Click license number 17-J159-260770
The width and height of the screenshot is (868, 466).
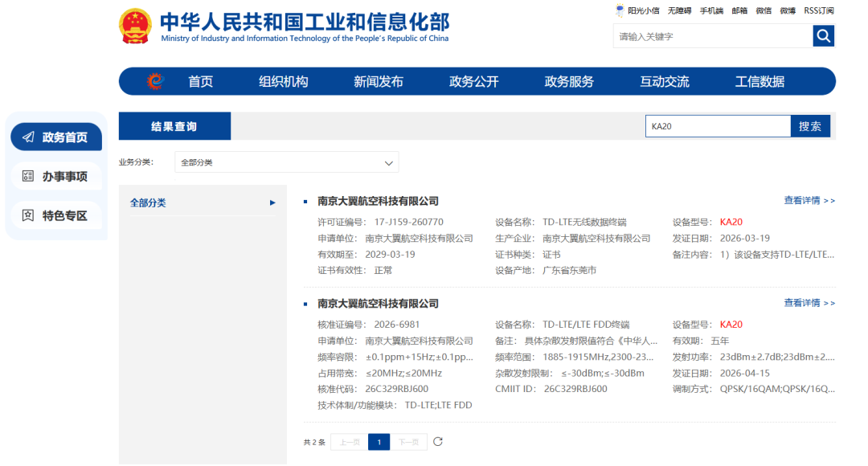[x=408, y=222]
